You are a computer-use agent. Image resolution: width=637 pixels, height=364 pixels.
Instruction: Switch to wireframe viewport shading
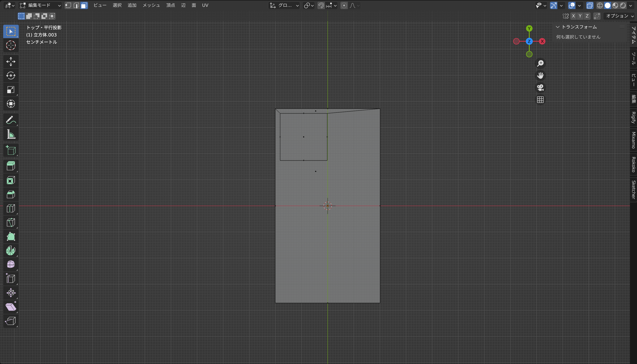point(600,5)
